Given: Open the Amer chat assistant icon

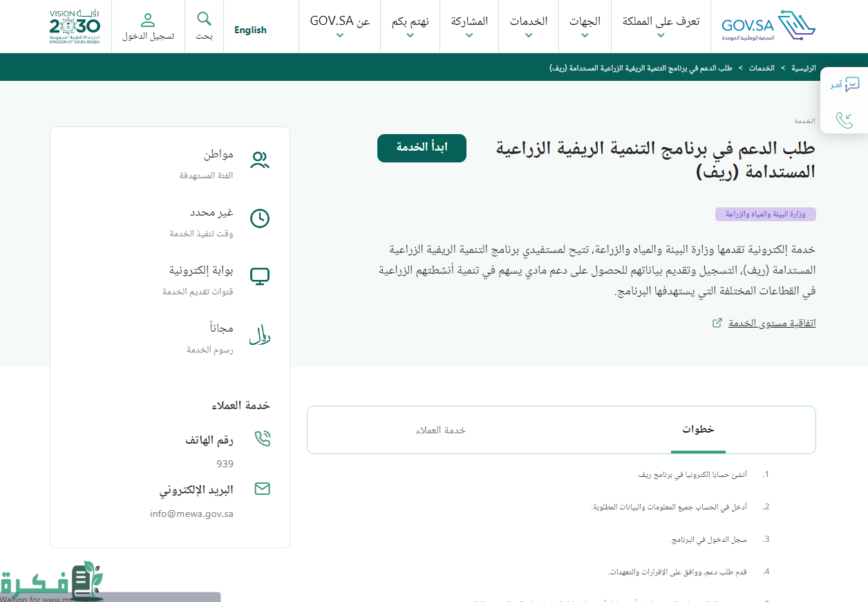Looking at the screenshot, I should (851, 84).
